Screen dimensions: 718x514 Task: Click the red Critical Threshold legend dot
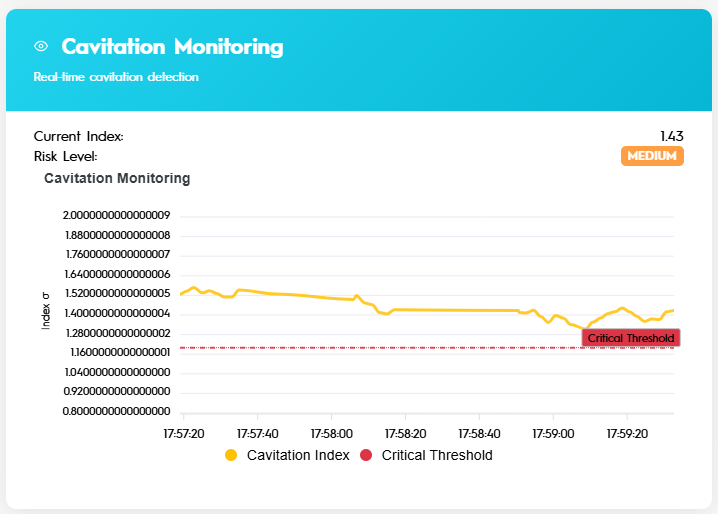366,455
